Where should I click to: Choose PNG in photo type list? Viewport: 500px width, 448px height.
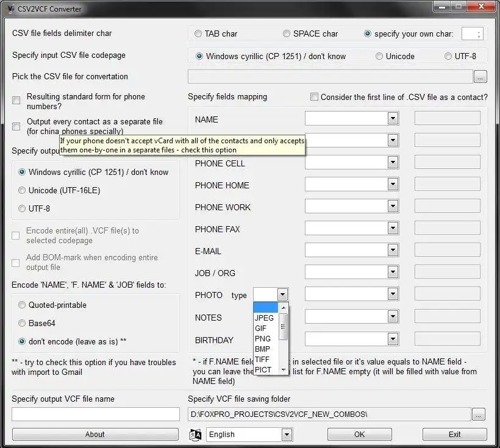click(x=266, y=339)
